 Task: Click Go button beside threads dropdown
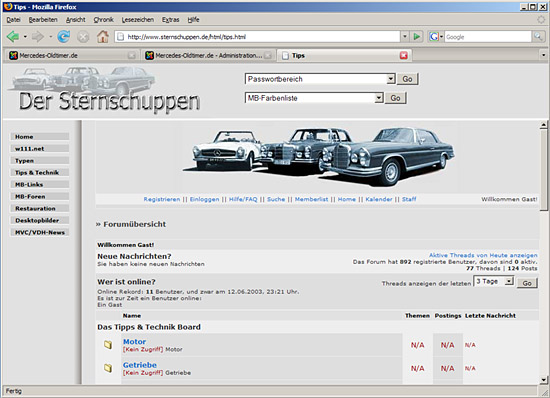pos(527,283)
